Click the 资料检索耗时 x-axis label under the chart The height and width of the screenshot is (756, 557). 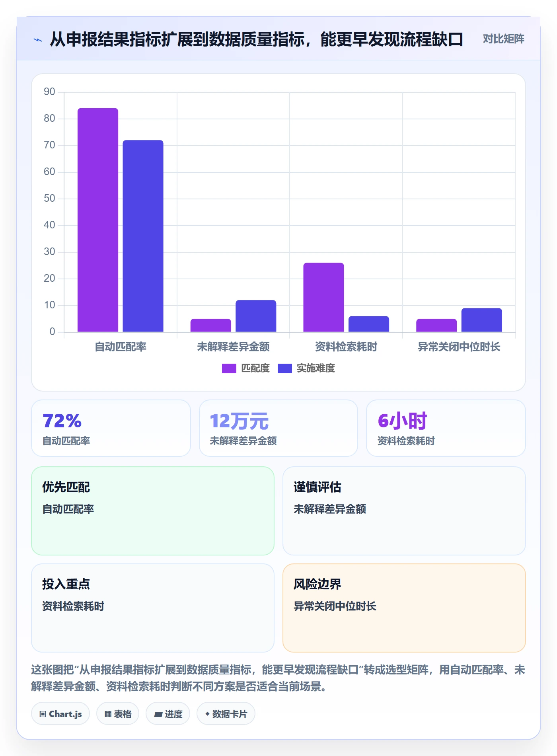coord(346,347)
